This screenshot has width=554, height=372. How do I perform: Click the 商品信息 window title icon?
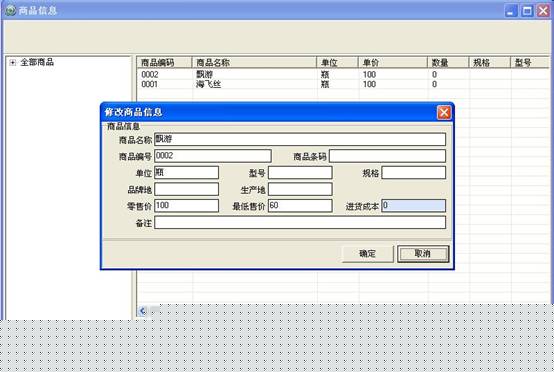(11, 10)
